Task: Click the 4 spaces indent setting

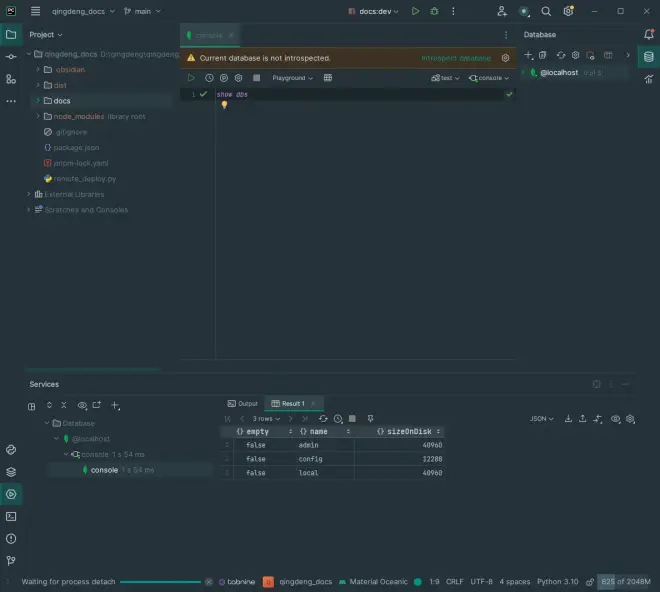Action: pyautogui.click(x=514, y=581)
